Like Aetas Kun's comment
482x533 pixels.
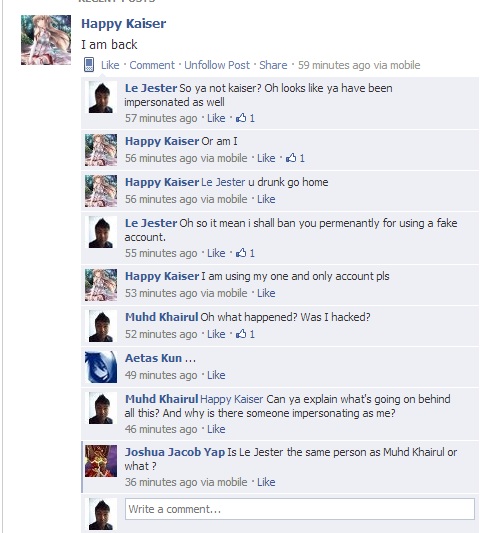tap(216, 375)
